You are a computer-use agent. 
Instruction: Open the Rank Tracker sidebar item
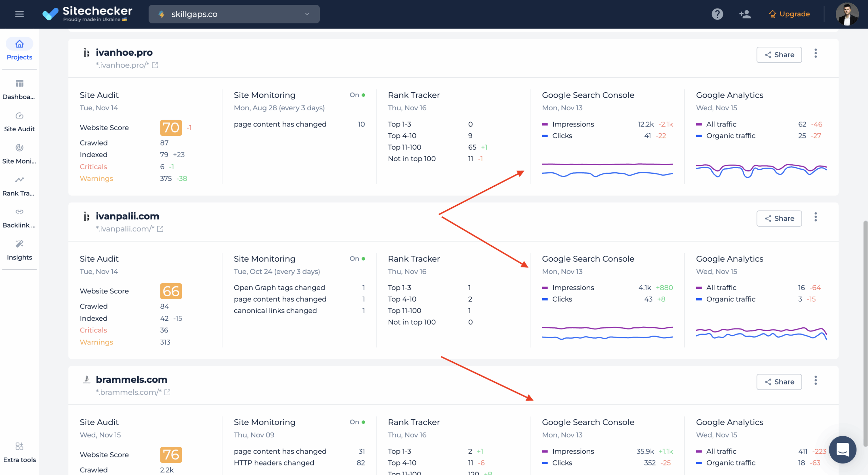click(x=19, y=186)
